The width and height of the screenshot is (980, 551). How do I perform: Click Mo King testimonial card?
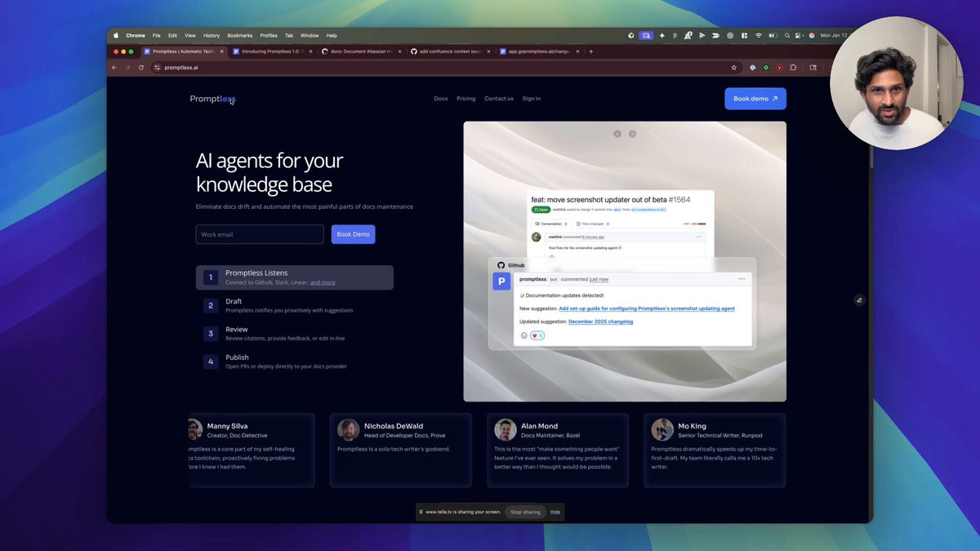(715, 451)
